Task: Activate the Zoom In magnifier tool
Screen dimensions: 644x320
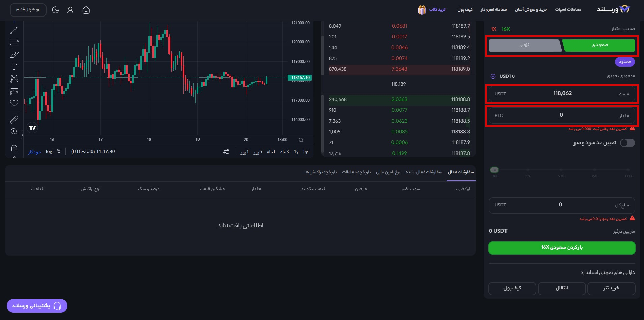Action: (14, 131)
